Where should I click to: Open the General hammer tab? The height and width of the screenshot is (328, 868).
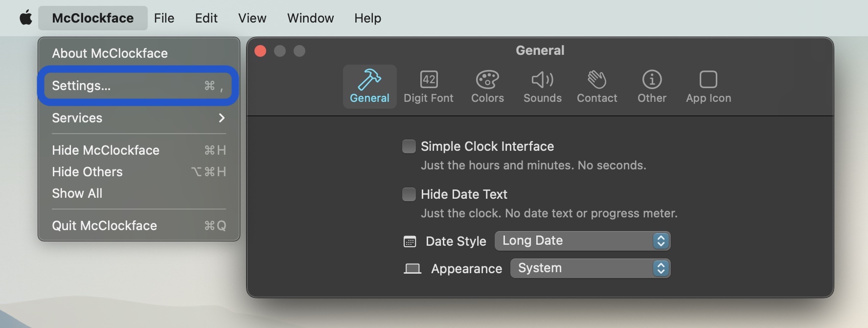[369, 87]
